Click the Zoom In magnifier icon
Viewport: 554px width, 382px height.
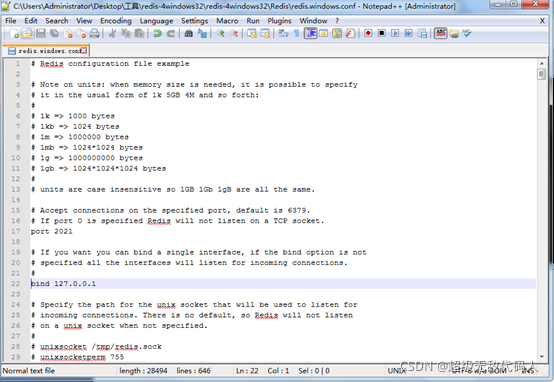221,34
